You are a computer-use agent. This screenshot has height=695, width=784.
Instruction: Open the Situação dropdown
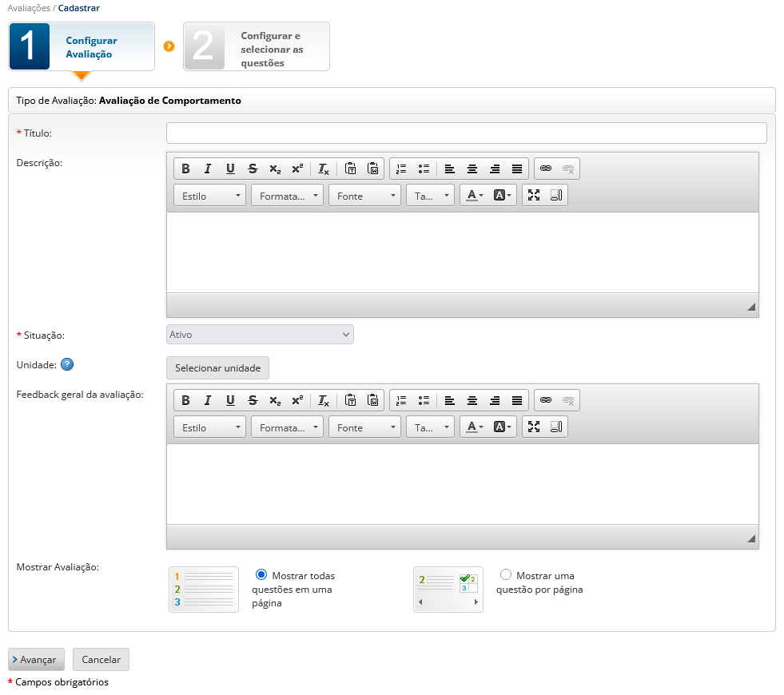click(260, 335)
